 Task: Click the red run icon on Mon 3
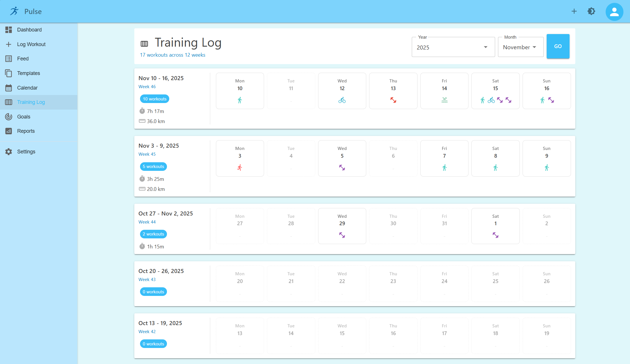click(x=240, y=168)
